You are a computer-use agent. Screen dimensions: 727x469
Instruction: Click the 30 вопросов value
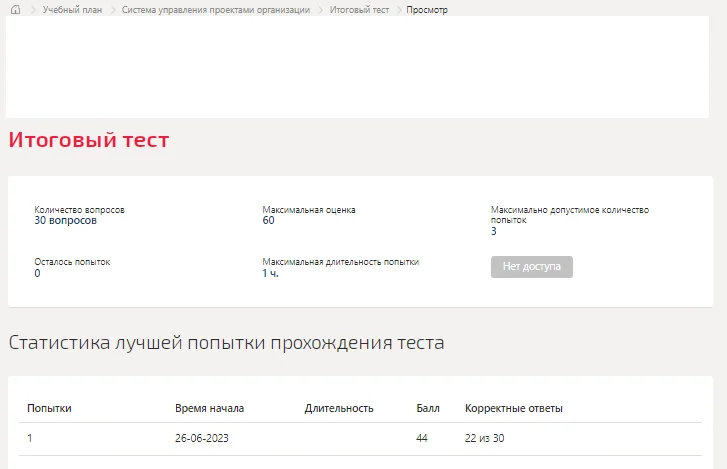tap(65, 221)
